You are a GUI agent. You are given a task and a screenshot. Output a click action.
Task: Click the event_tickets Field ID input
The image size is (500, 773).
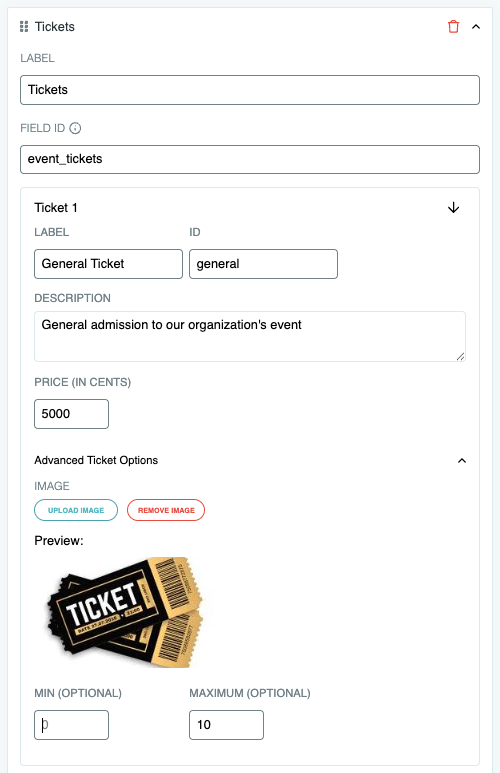tap(250, 159)
